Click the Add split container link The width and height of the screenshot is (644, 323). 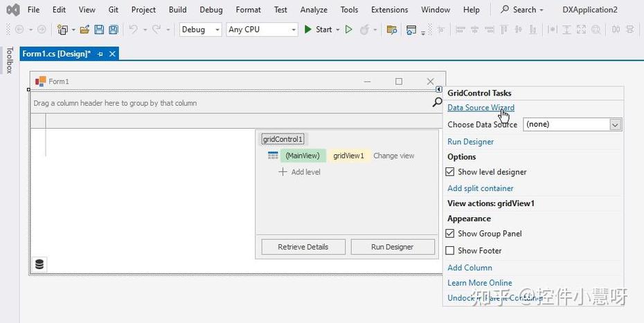click(480, 188)
